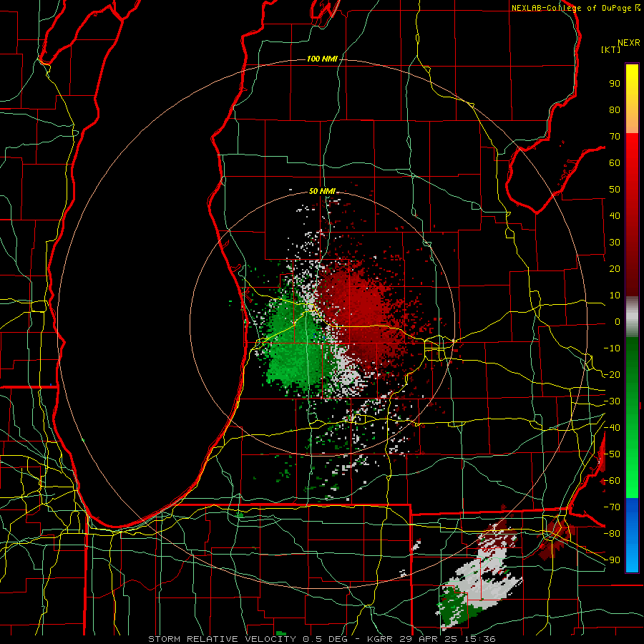This screenshot has width=644, height=644.
Task: Click the 70 value on the color scale
Action: click(615, 137)
